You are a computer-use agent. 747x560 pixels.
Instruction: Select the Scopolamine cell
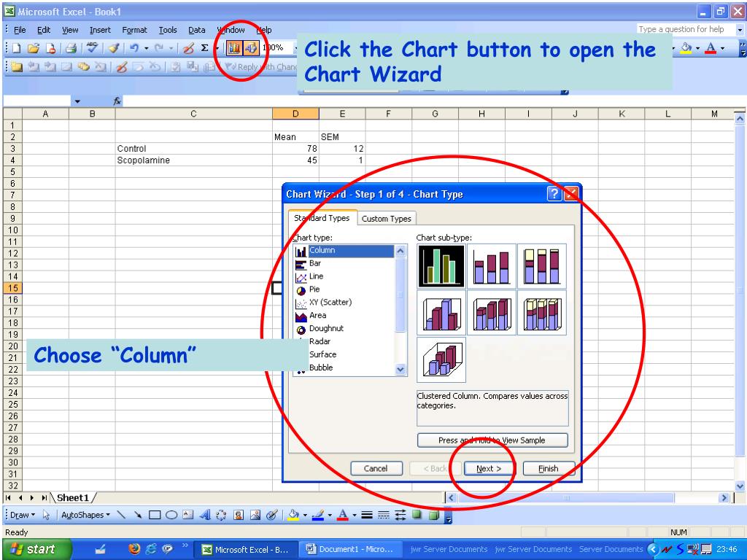193,160
